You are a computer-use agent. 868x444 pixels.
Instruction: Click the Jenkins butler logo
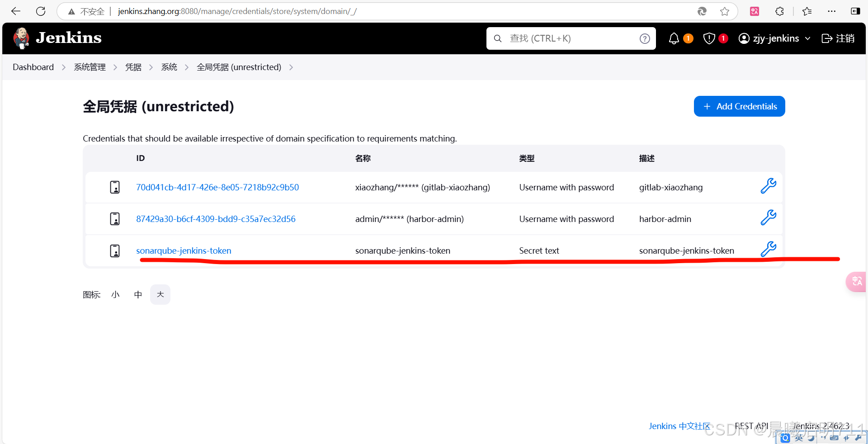pyautogui.click(x=21, y=38)
